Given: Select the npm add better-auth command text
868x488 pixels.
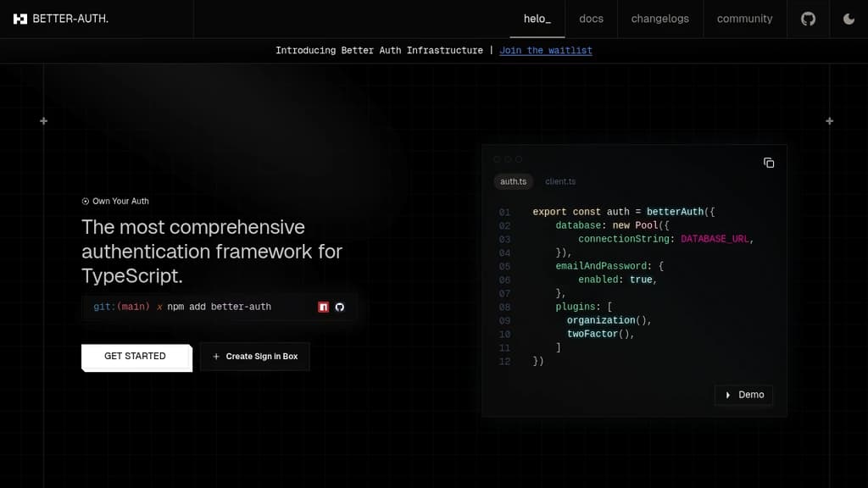Looking at the screenshot, I should (x=220, y=307).
